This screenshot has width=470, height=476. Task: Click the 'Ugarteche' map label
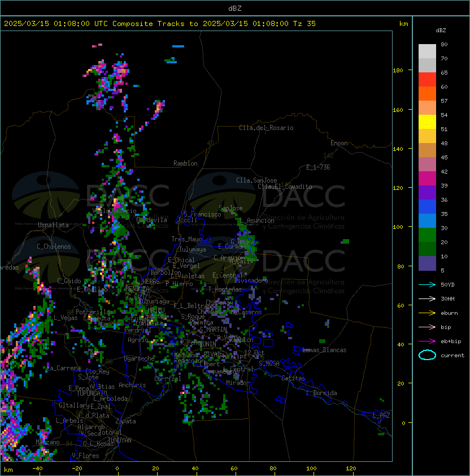pos(140,358)
